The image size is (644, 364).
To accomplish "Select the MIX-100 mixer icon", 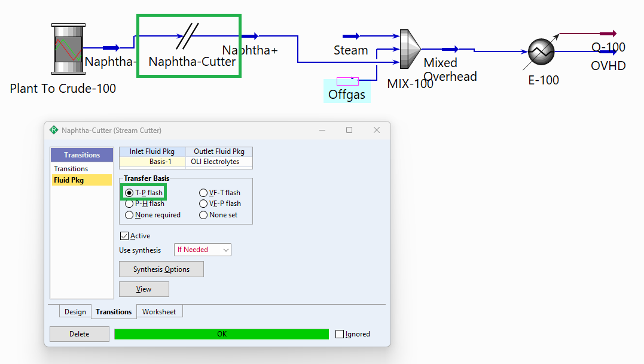I will click(410, 49).
